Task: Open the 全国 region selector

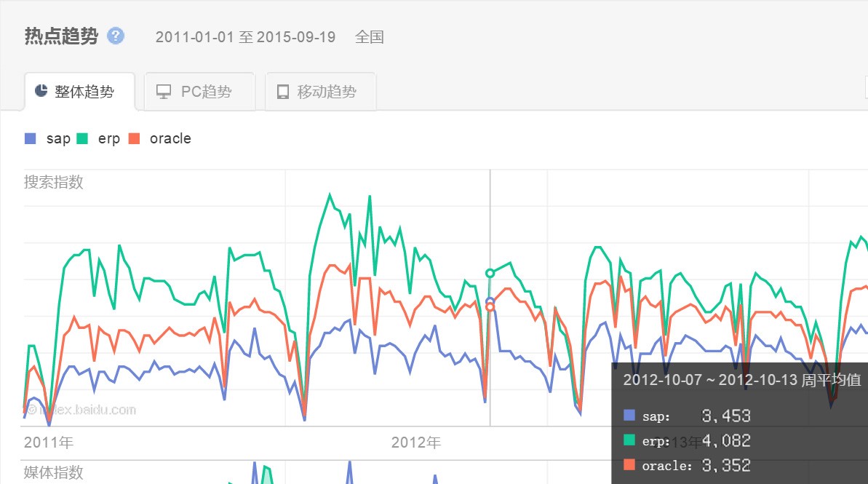Action: [x=369, y=37]
